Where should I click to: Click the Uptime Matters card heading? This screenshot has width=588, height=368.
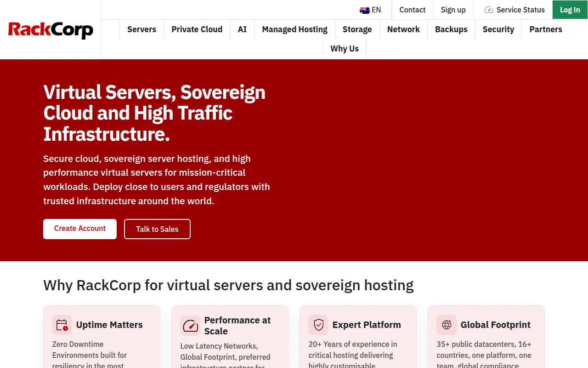coord(109,325)
